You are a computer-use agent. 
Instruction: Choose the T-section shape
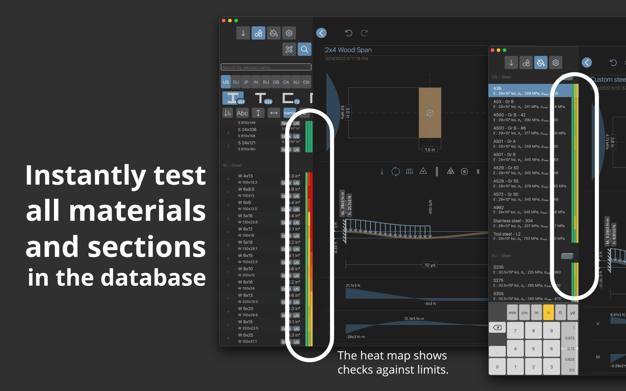pyautogui.click(x=263, y=98)
